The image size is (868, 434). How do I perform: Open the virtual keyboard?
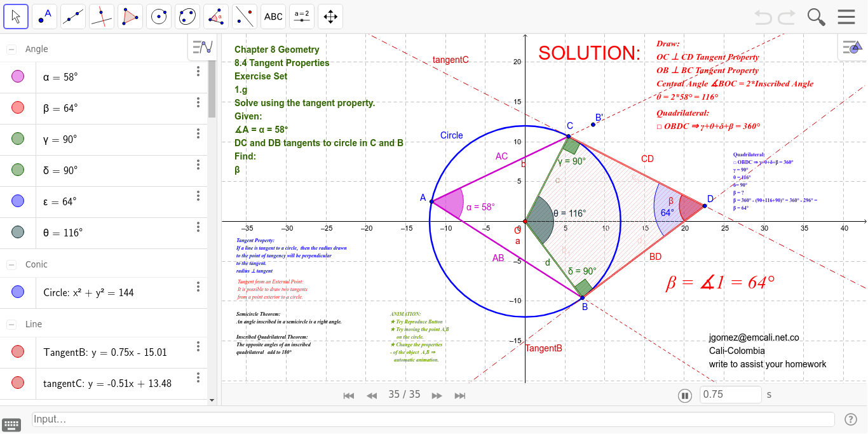tap(12, 424)
